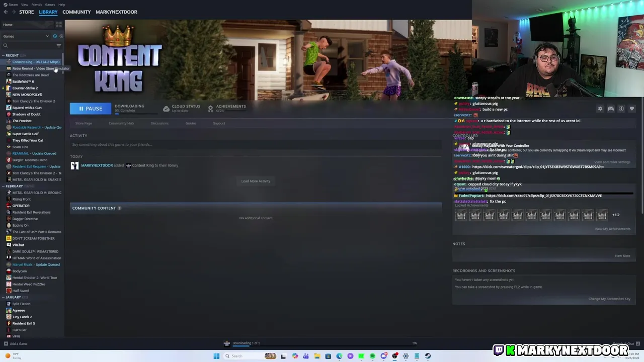The image size is (644, 362).
Task: Toggle sort by recent activity clock
Action: coord(55,36)
